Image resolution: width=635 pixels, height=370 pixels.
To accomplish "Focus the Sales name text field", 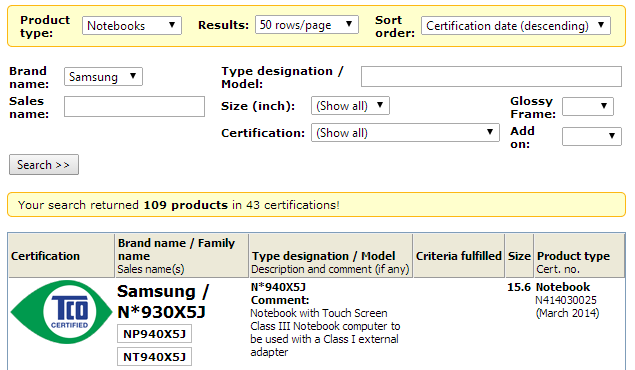I will (x=134, y=106).
